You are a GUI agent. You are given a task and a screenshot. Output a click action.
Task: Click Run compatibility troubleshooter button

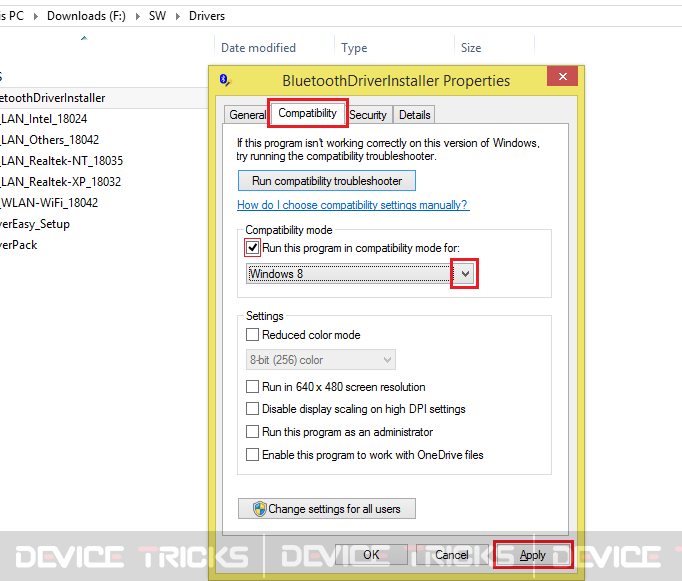327,181
